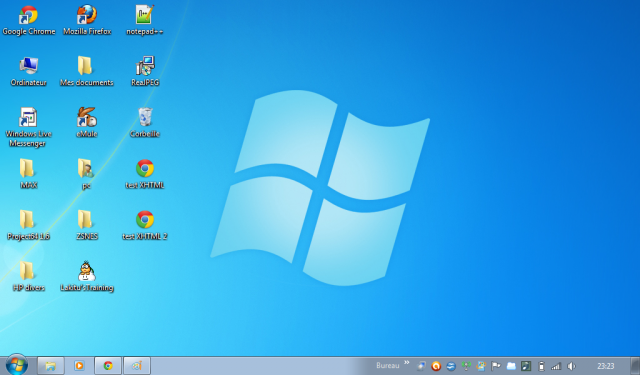
Task: Select the Mozilla Firefox desktop shortcut
Action: click(x=87, y=20)
